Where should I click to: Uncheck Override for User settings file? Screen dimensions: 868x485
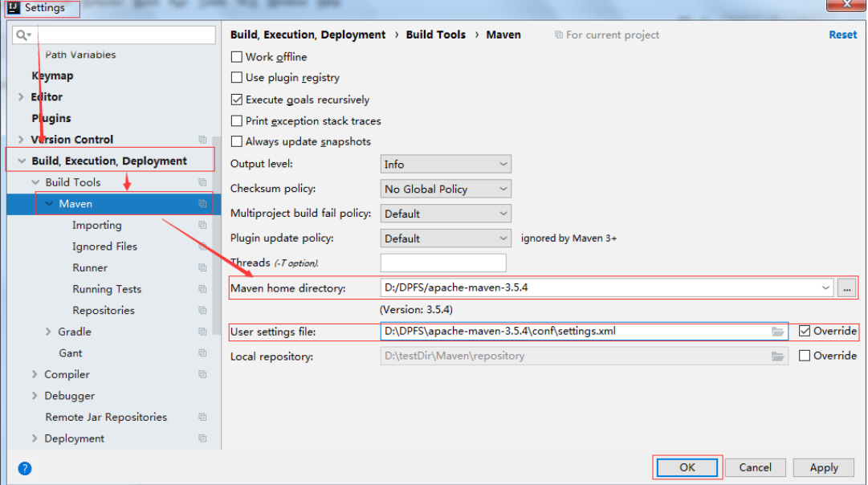point(805,331)
